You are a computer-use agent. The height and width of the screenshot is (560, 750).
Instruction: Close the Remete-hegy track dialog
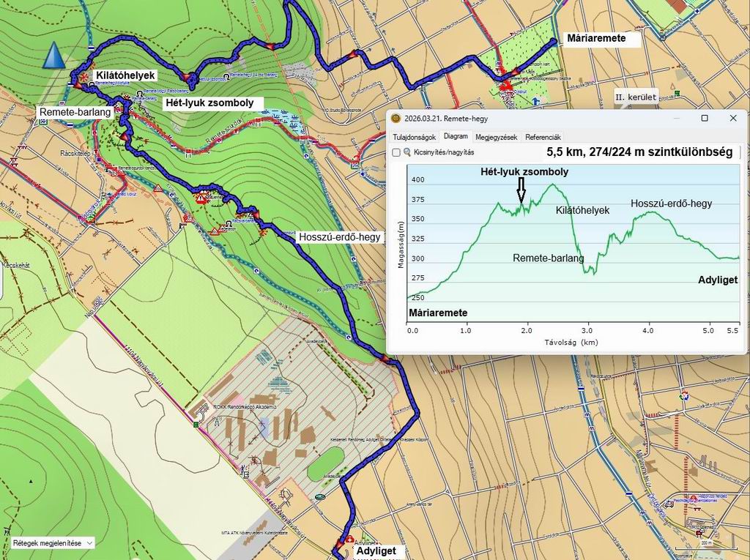[x=732, y=119]
